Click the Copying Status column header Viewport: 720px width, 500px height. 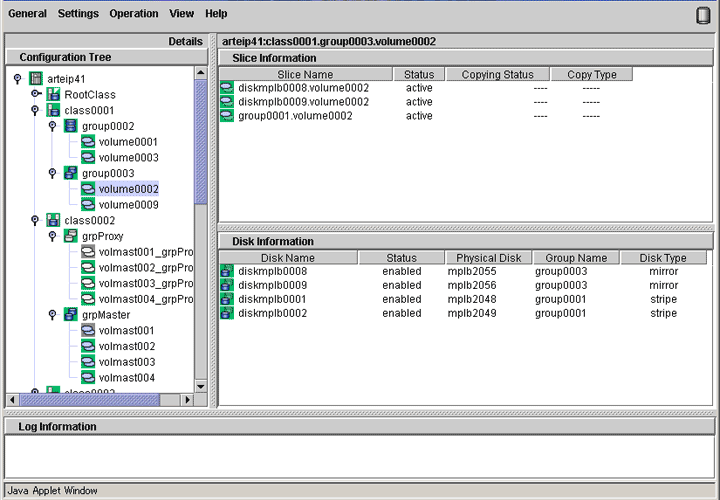498,74
